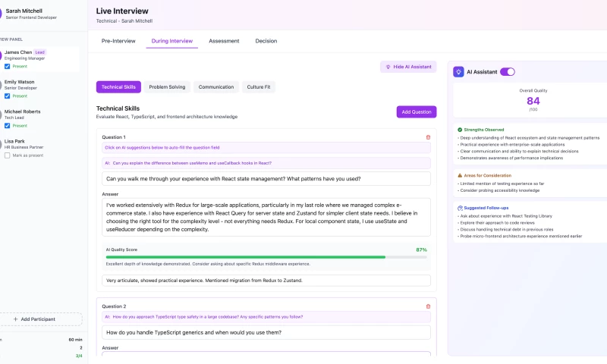Click the 87% AI Quality Score bar

pos(266,257)
